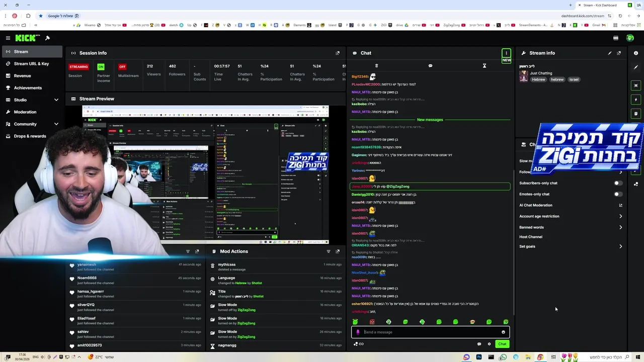This screenshot has width=644, height=362.
Task: Click username Noam6668 in followers list
Action: (87, 278)
